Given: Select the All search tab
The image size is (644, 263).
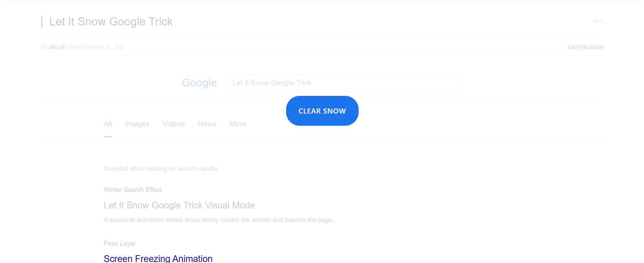Looking at the screenshot, I should [x=108, y=124].
